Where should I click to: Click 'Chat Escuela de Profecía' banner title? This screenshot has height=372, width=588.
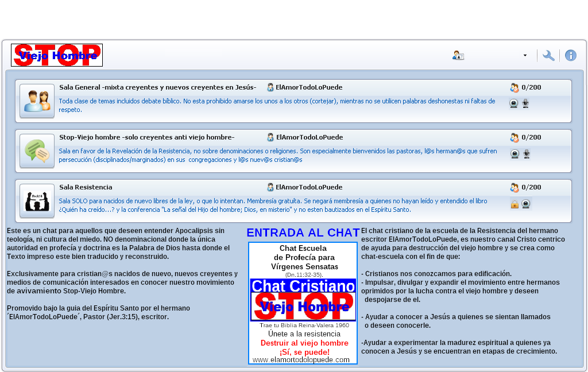(x=304, y=257)
